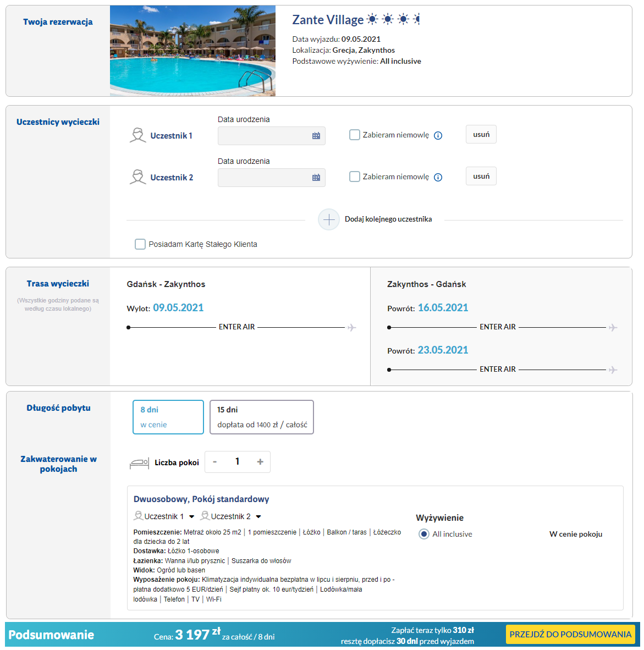Click the Zante Village hotel photo
This screenshot has width=644, height=650.
click(192, 51)
